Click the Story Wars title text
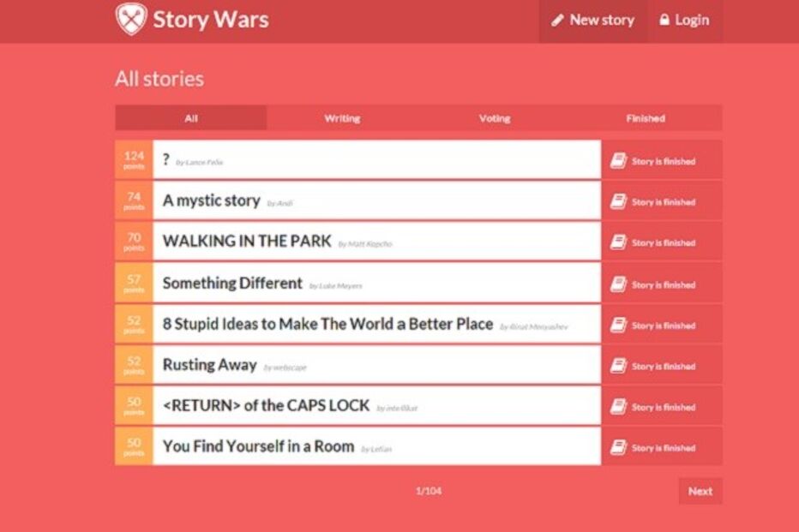Screen dimensions: 799x532 (x=210, y=20)
